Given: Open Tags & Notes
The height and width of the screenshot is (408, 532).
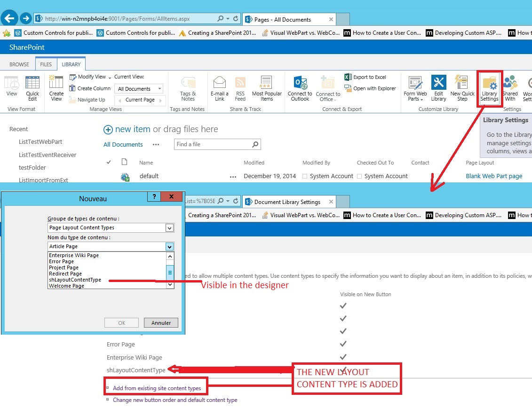Looking at the screenshot, I should pos(188,89).
